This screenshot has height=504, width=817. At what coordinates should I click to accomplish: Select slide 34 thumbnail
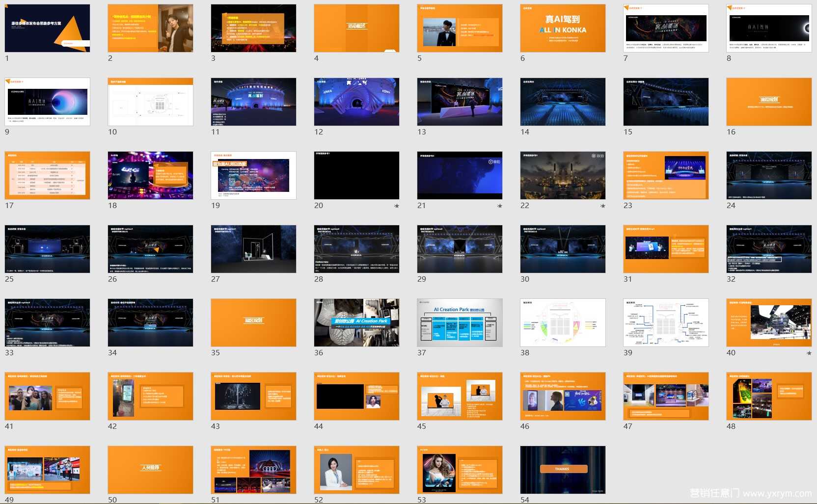tap(150, 322)
